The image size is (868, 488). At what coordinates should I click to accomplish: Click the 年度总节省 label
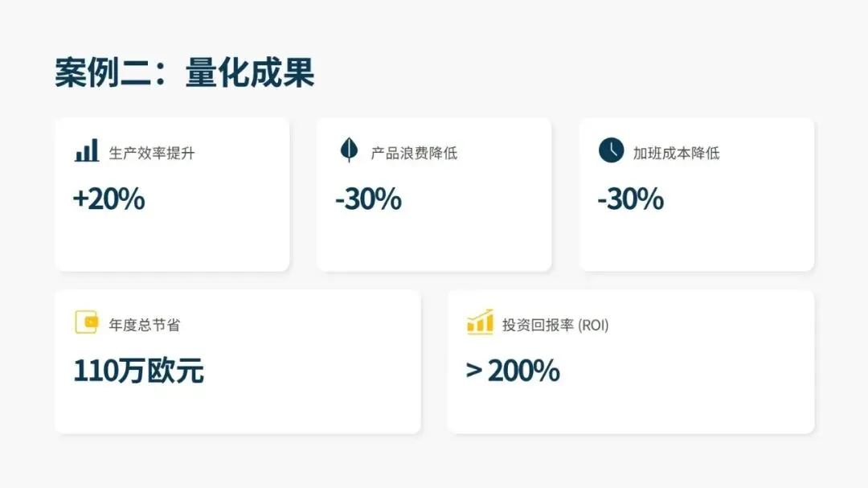[x=145, y=325]
